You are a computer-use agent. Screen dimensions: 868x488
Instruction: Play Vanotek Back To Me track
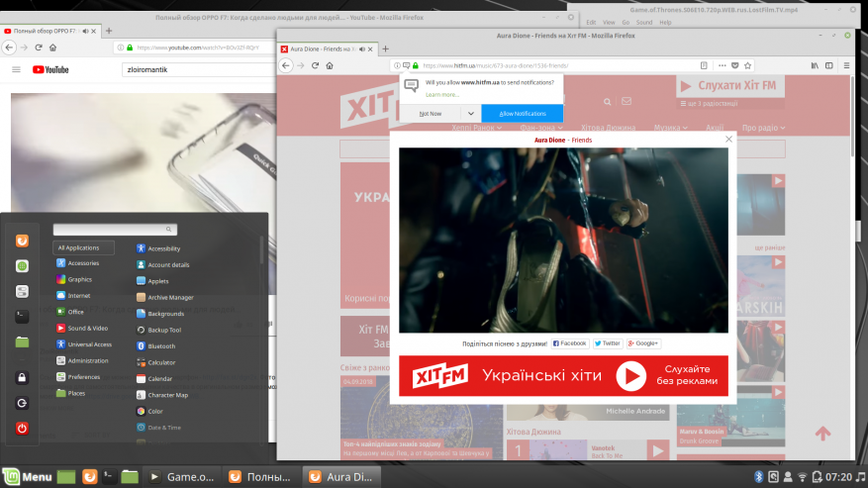(657, 451)
